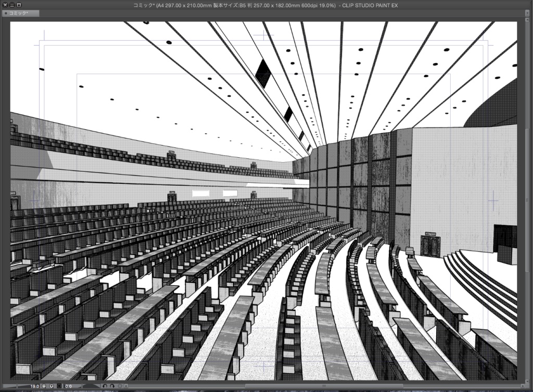The image size is (533, 392).
Task: Click the zoom in button in status bar
Action: tap(52, 386)
